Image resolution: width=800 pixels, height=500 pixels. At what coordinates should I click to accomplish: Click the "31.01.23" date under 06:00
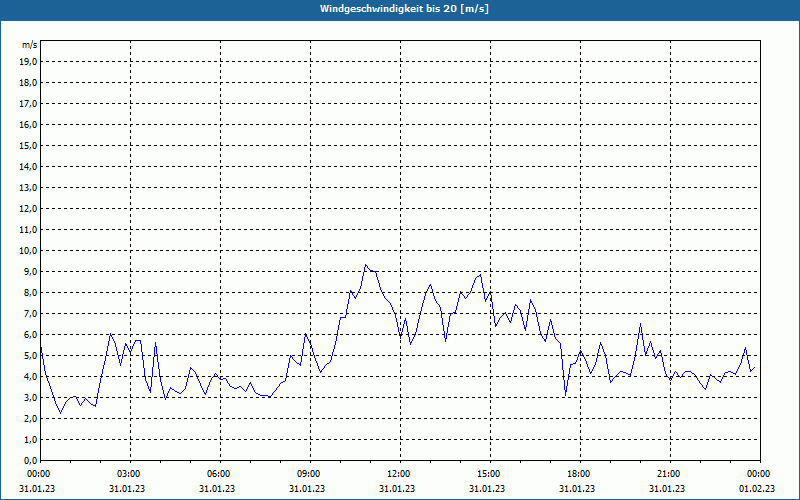pos(217,489)
